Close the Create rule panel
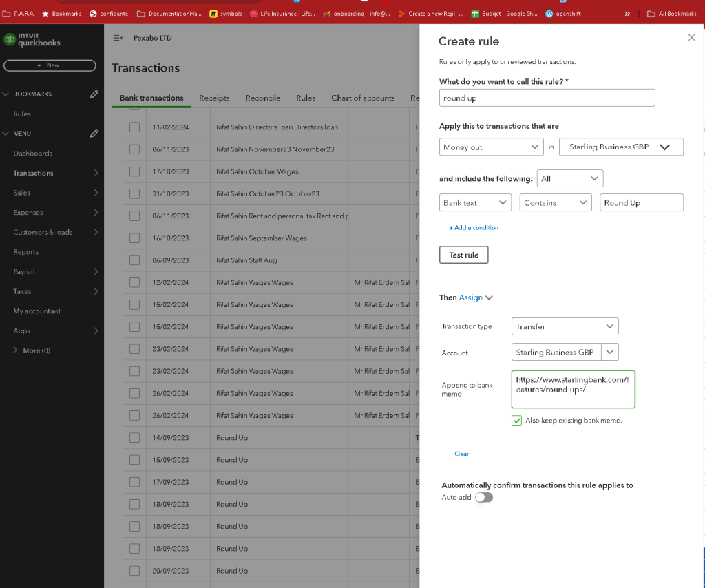Viewport: 705px width, 588px height. click(691, 37)
